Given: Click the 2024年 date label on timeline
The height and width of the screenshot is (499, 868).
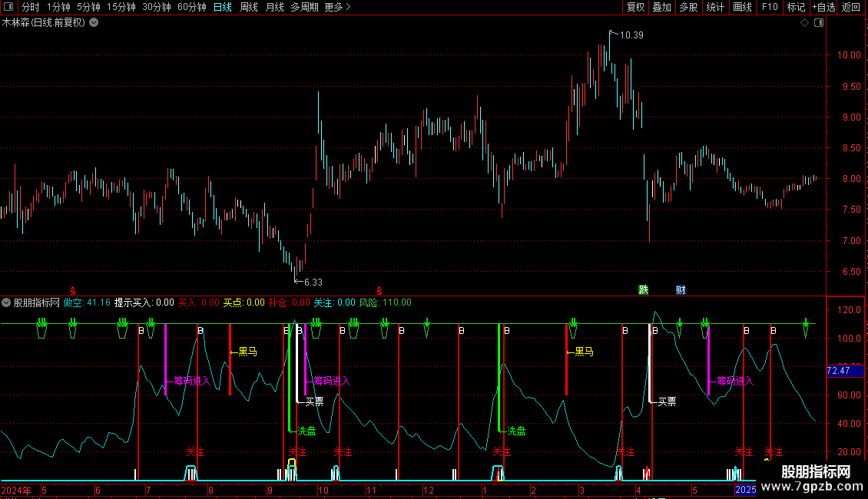Looking at the screenshot, I should [16, 490].
